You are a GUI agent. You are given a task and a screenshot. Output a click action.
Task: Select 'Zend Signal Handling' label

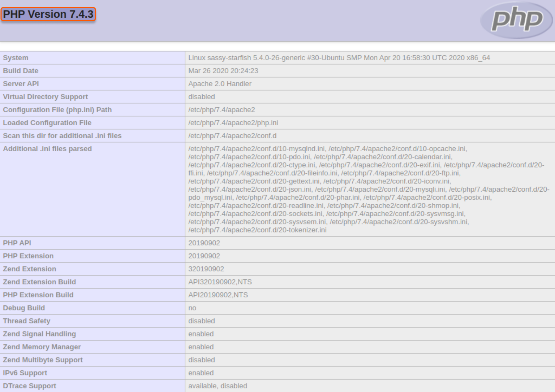click(x=39, y=334)
